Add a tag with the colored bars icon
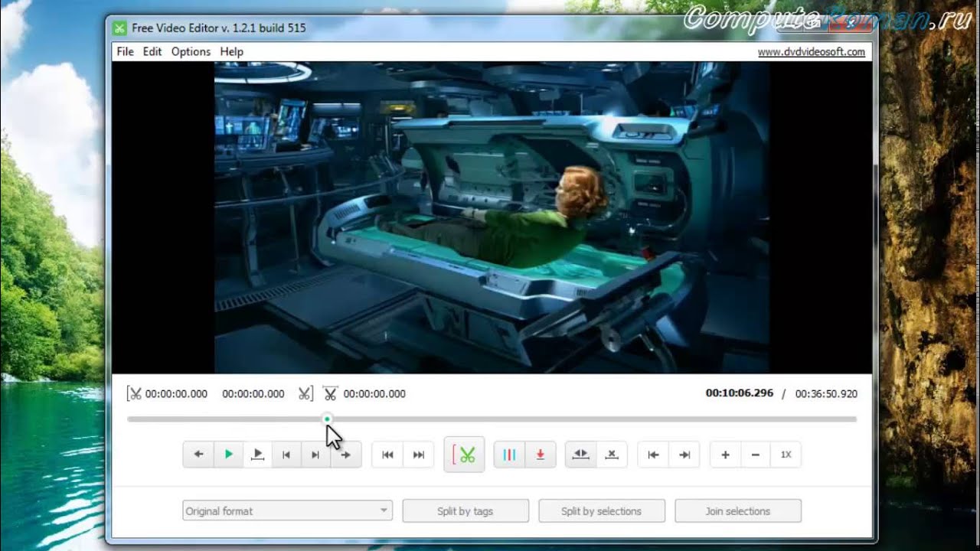The width and height of the screenshot is (980, 551). click(x=509, y=455)
